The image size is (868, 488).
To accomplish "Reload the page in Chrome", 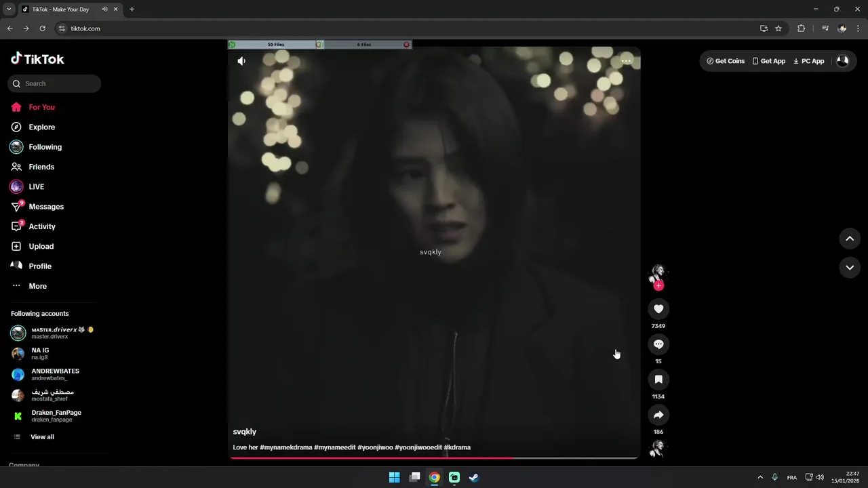I will (x=42, y=28).
